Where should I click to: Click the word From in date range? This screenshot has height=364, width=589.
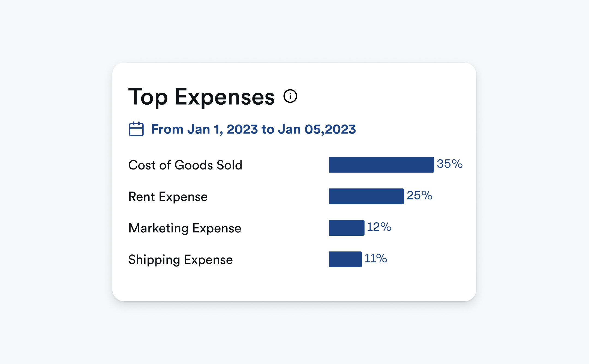(167, 129)
